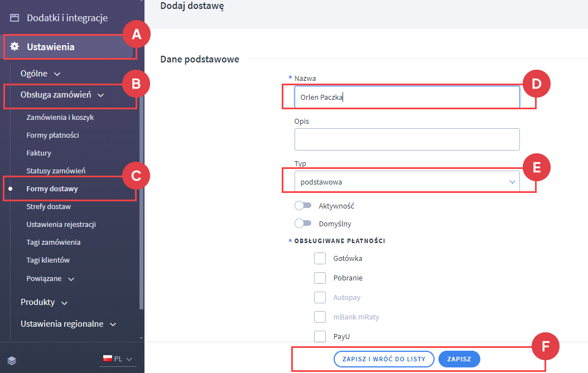This screenshot has height=373, width=588.
Task: Click into the Opis text field
Action: pyautogui.click(x=407, y=139)
